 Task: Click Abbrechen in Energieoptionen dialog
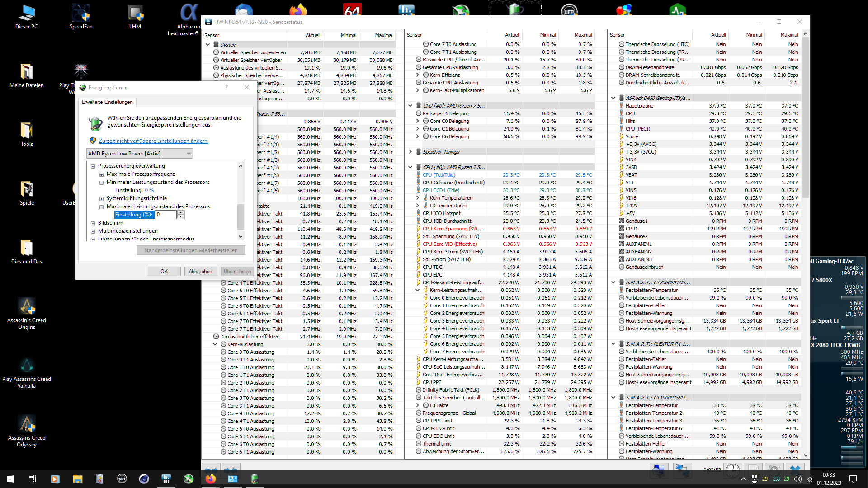click(200, 272)
